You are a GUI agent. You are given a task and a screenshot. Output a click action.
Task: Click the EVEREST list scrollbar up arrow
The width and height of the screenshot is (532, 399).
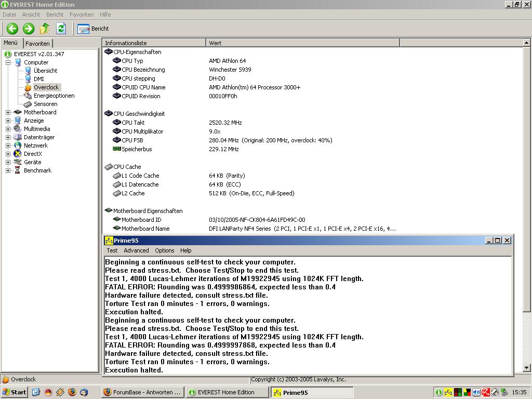pyautogui.click(x=526, y=43)
